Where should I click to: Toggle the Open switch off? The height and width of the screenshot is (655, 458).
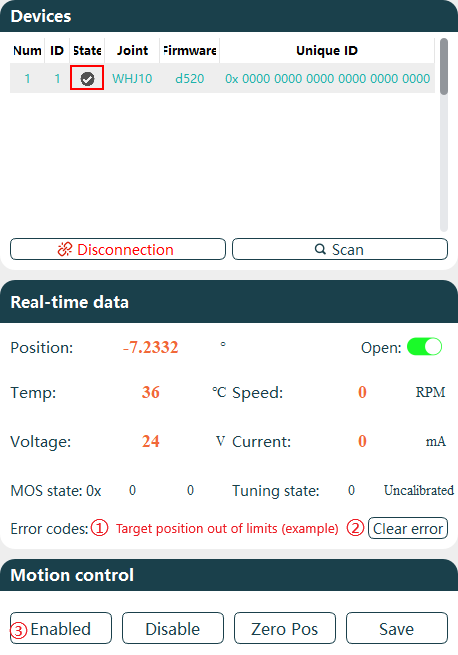(x=425, y=347)
